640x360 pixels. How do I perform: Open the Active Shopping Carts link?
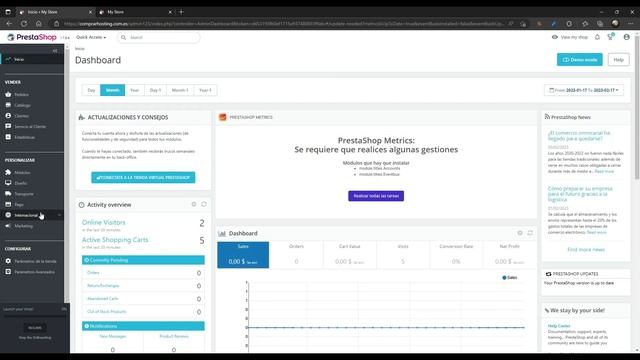pyautogui.click(x=115, y=240)
